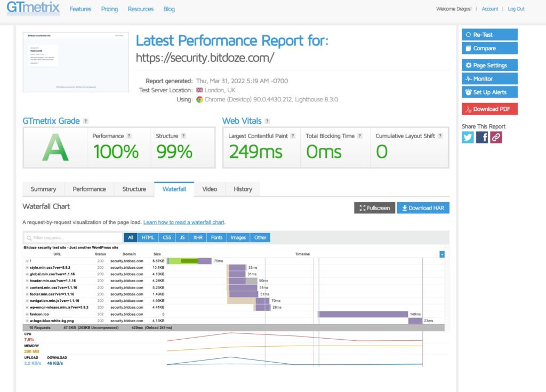Click the Compare button
This screenshot has height=392, width=546.
pyautogui.click(x=489, y=48)
